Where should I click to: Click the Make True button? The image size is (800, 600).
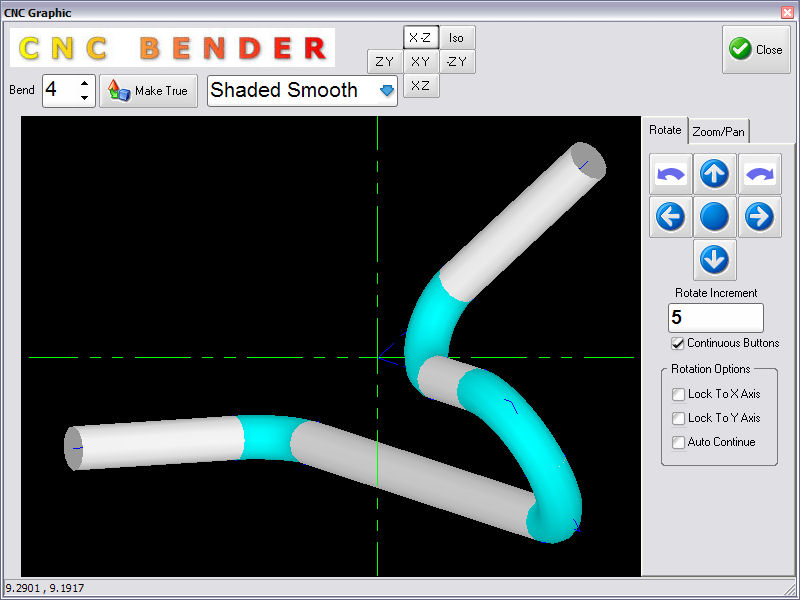coord(149,91)
